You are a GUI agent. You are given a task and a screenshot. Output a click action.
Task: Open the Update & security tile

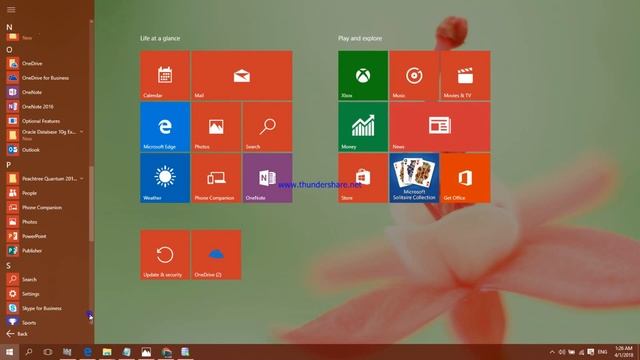[165, 255]
